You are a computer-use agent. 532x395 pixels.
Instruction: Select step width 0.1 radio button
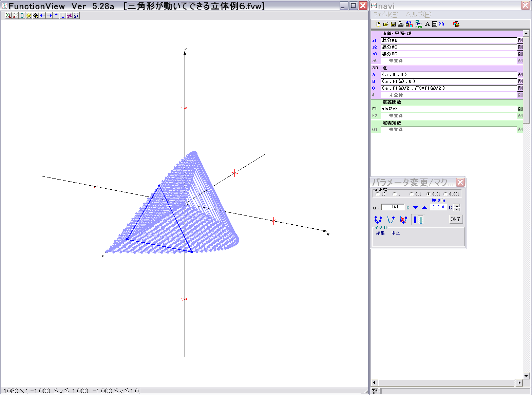pos(412,194)
